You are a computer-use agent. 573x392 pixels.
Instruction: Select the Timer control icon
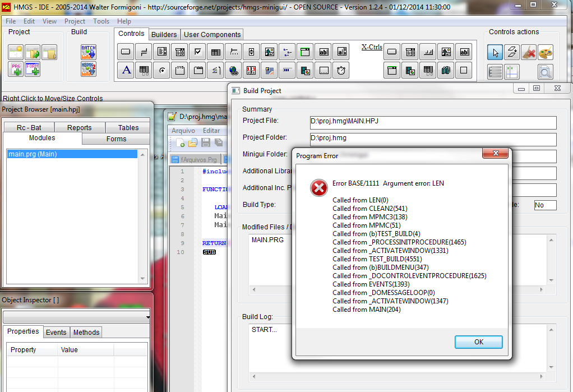(x=341, y=71)
